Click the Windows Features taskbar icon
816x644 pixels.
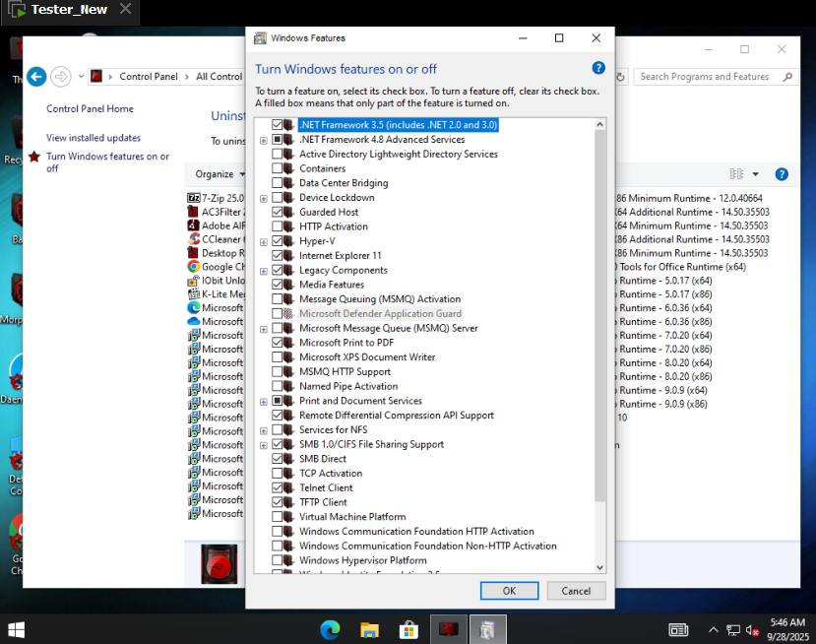(x=487, y=630)
